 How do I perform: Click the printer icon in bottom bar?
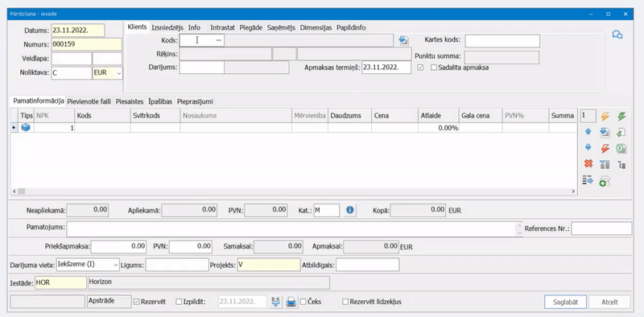point(291,303)
